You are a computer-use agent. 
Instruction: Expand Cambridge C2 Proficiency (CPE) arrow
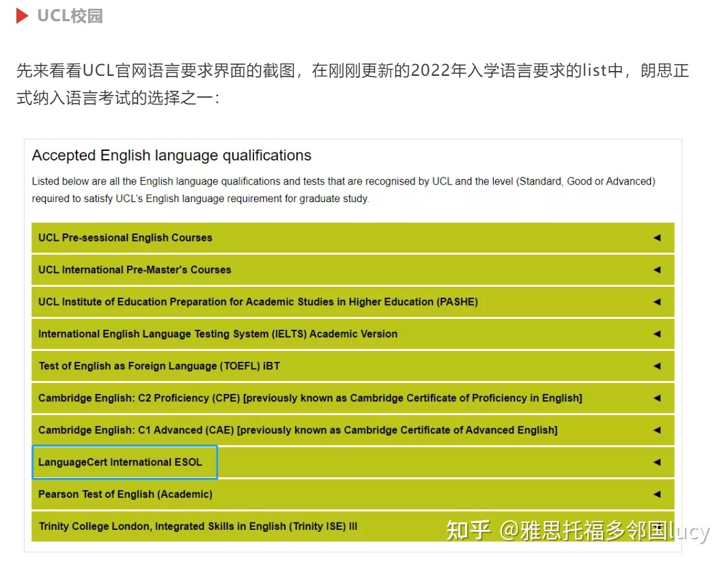pyautogui.click(x=656, y=398)
